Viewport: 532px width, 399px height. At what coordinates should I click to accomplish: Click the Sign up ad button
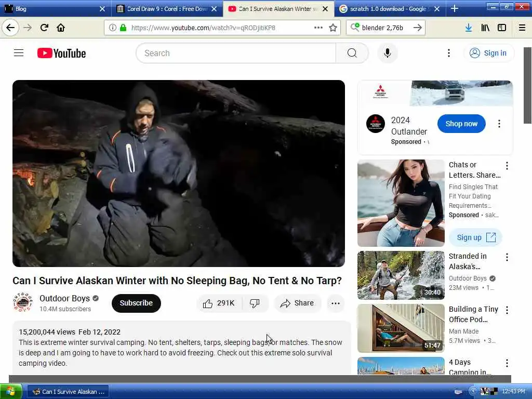point(475,237)
